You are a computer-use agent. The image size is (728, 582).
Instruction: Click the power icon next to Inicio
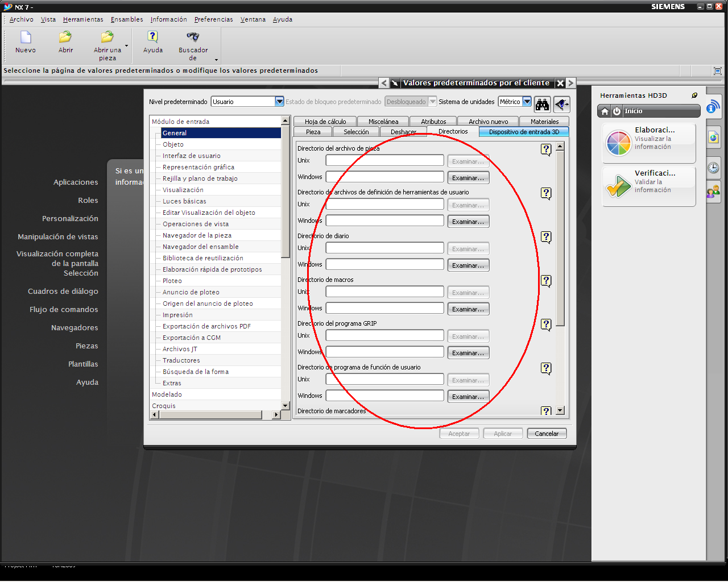point(617,111)
